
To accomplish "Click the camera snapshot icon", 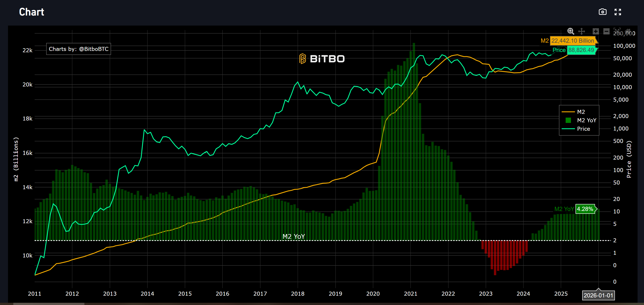I will (602, 12).
